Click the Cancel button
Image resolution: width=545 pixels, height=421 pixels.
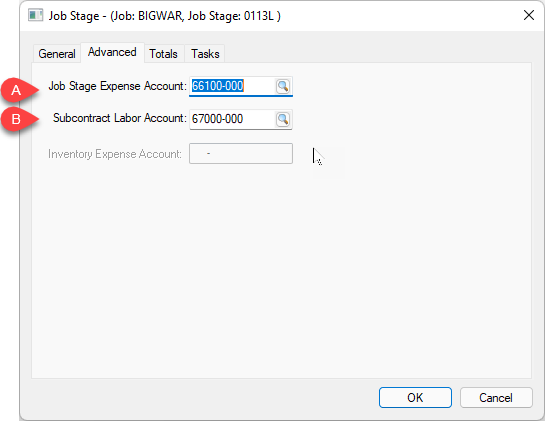[x=496, y=397]
